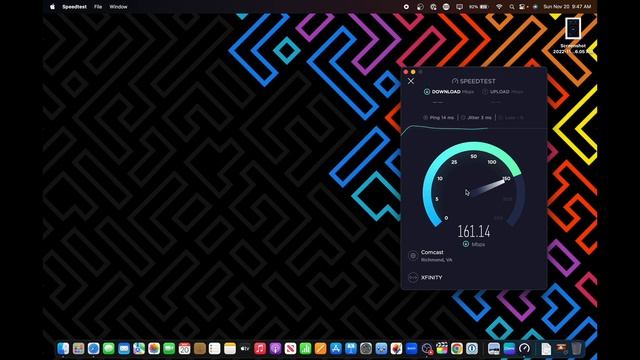Click the Upload arrow icon
Image resolution: width=640 pixels, height=360 pixels.
coord(485,92)
